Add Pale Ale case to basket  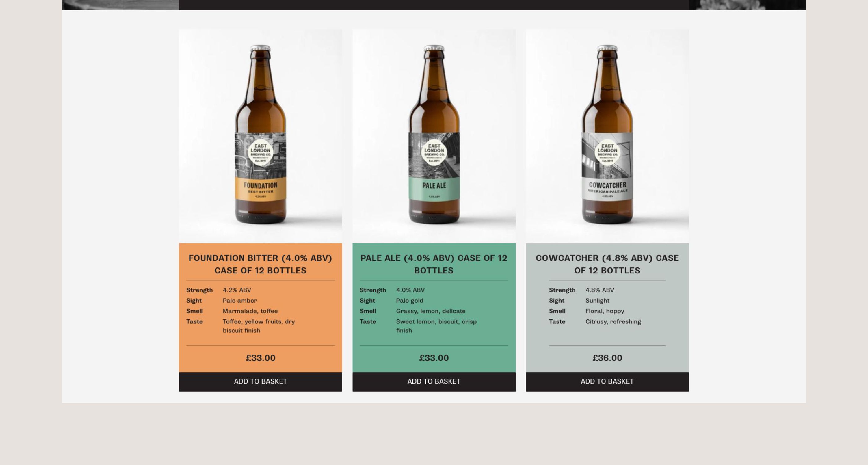tap(434, 381)
